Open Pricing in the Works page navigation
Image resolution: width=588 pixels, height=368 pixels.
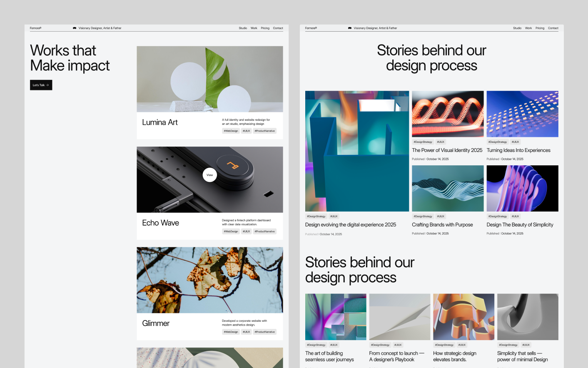[x=265, y=28]
